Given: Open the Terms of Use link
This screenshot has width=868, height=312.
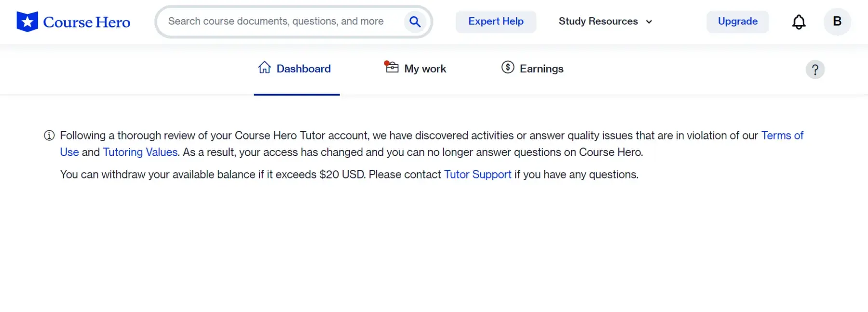Looking at the screenshot, I should pyautogui.click(x=782, y=136).
